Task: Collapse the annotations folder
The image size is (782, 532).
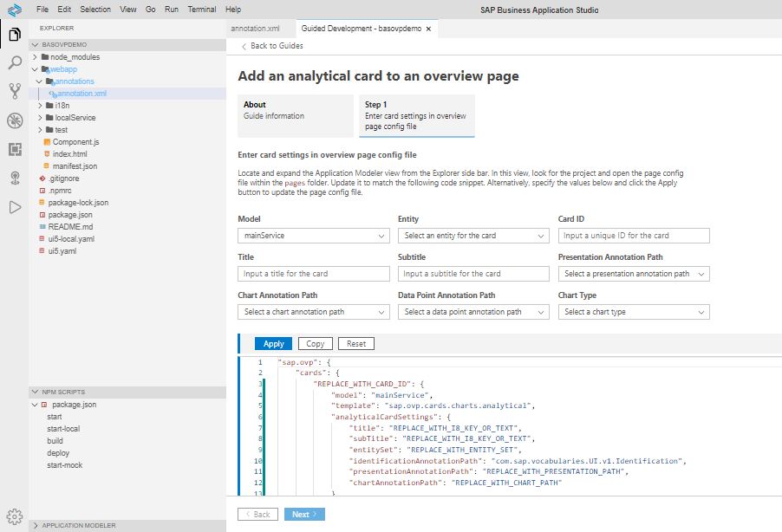Action: coord(39,81)
